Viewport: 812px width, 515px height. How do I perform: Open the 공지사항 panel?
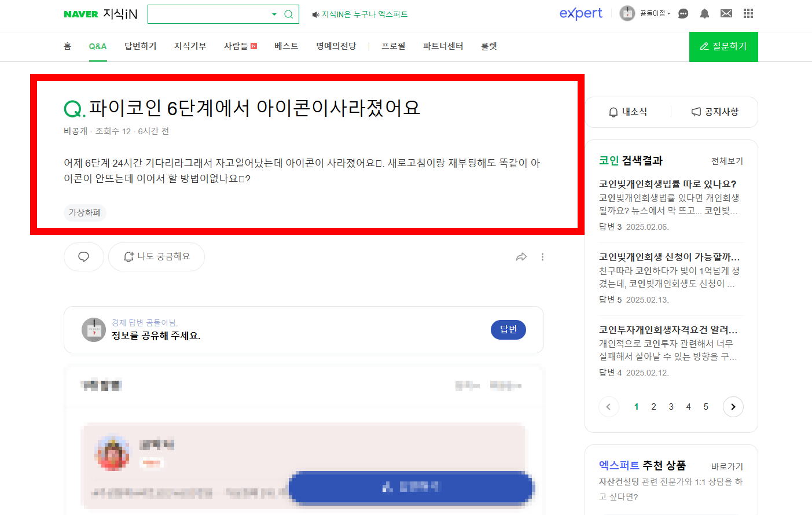coord(715,112)
